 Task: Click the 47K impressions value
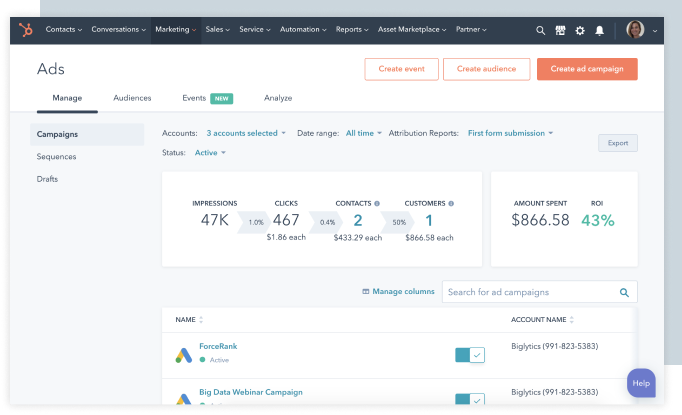coord(214,220)
